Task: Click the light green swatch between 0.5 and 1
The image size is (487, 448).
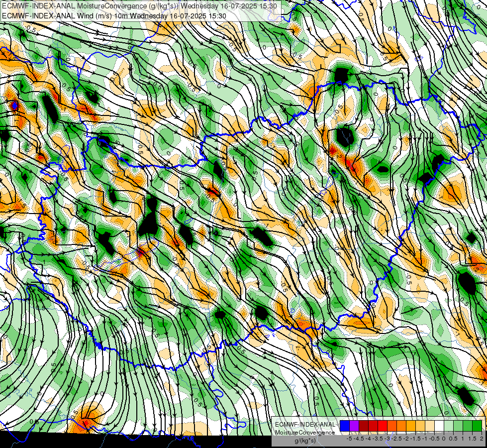Action: tap(458, 426)
